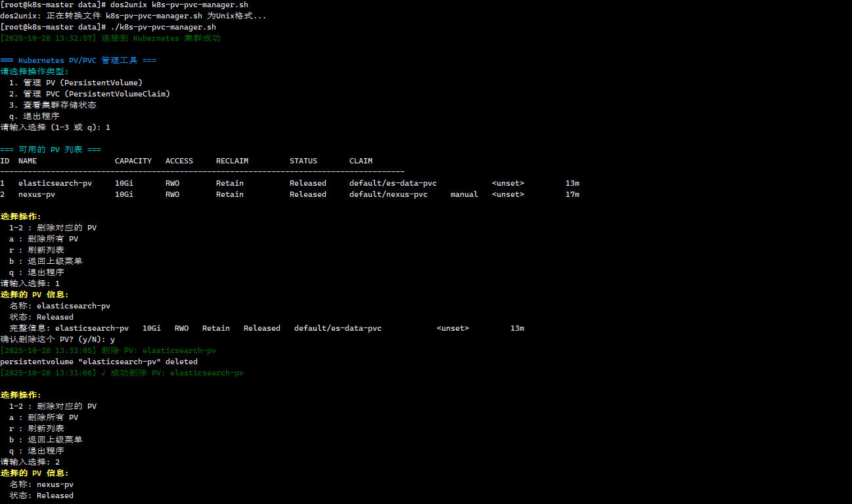Click 'default/nexus-pvc' claim in the table

click(388, 194)
